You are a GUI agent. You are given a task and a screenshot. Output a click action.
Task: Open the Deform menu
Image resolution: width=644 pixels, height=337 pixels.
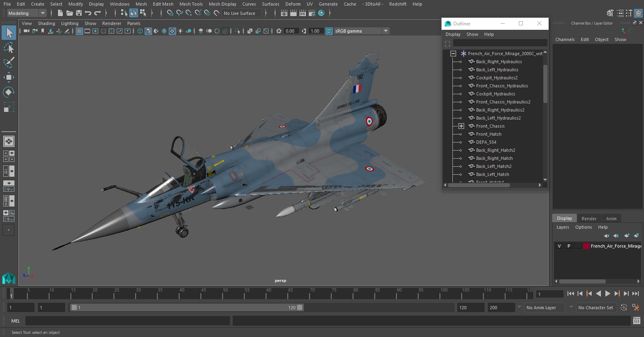(x=293, y=4)
